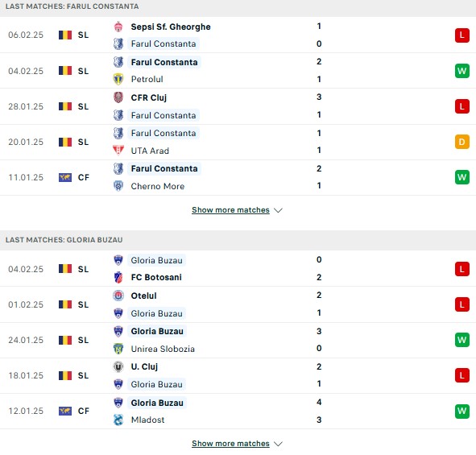The height and width of the screenshot is (455, 476).
Task: Expand more Gloria Buzau matches
Action: (x=230, y=444)
